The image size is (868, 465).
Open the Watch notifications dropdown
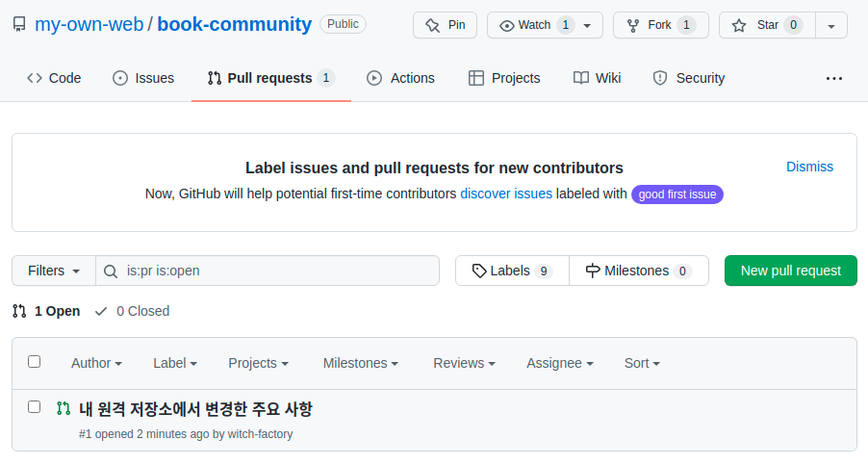[x=545, y=25]
